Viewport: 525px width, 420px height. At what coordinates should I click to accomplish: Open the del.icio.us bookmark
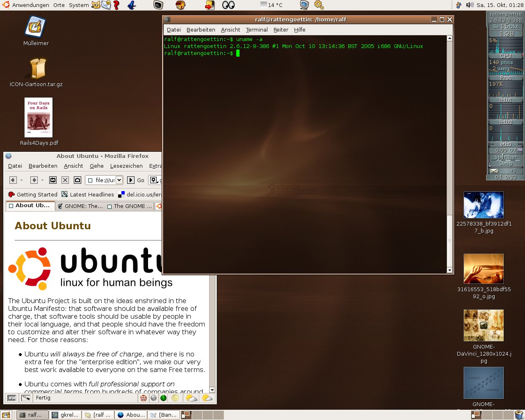pos(139,194)
